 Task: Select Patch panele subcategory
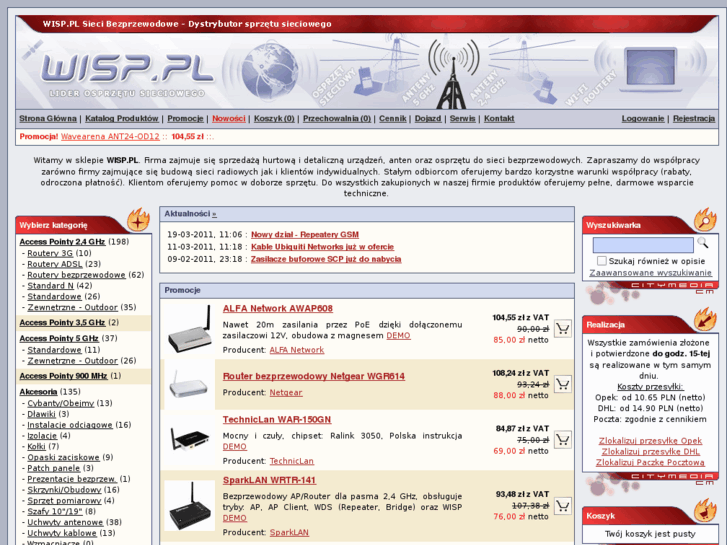tap(53, 468)
